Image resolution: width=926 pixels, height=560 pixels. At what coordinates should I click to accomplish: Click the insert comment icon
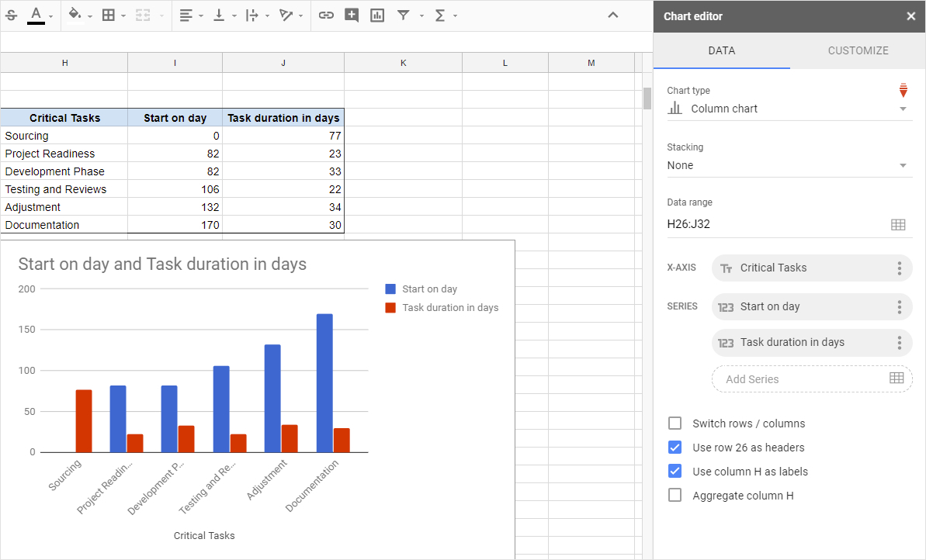click(x=352, y=15)
